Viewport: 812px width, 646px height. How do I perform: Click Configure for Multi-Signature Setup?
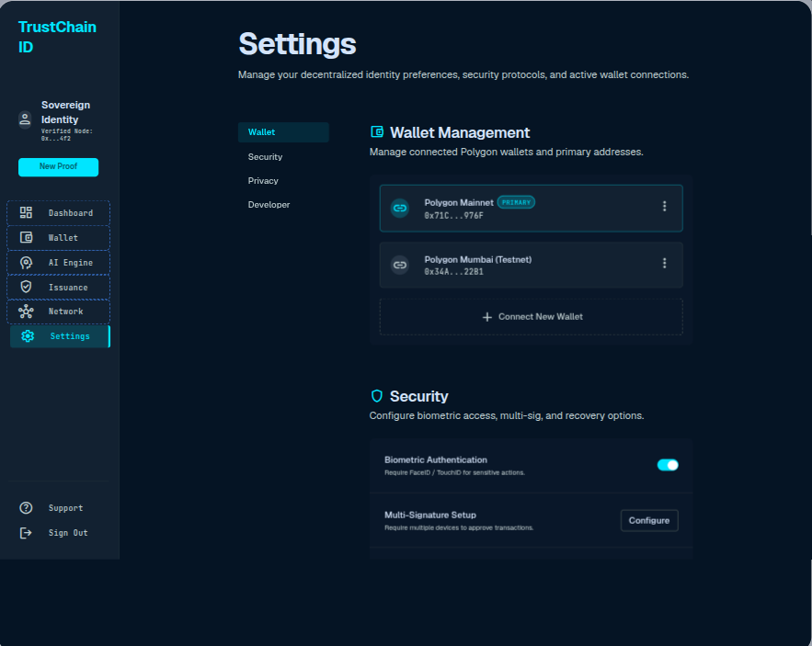[x=649, y=520]
